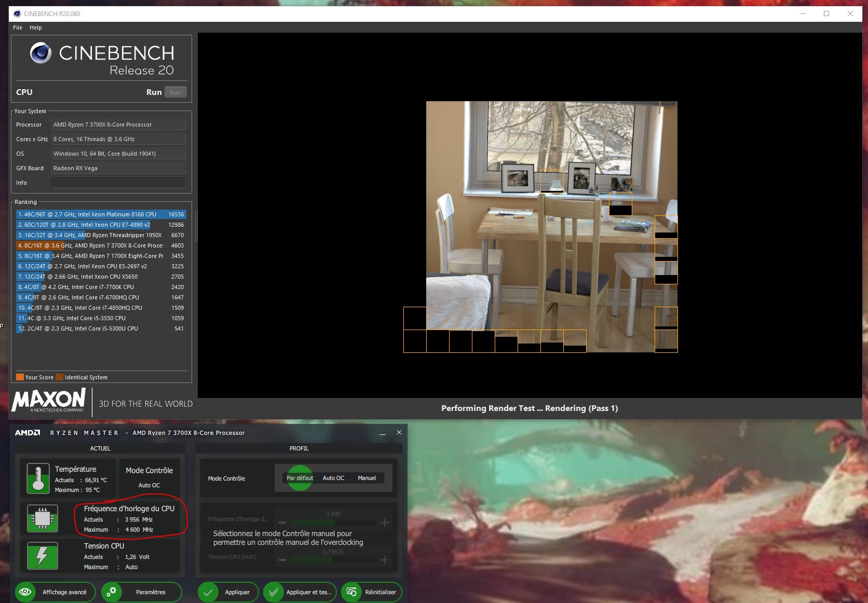868x603 pixels.
Task: Select ranking row Intel Xeon CPU X5650
Action: (x=101, y=277)
